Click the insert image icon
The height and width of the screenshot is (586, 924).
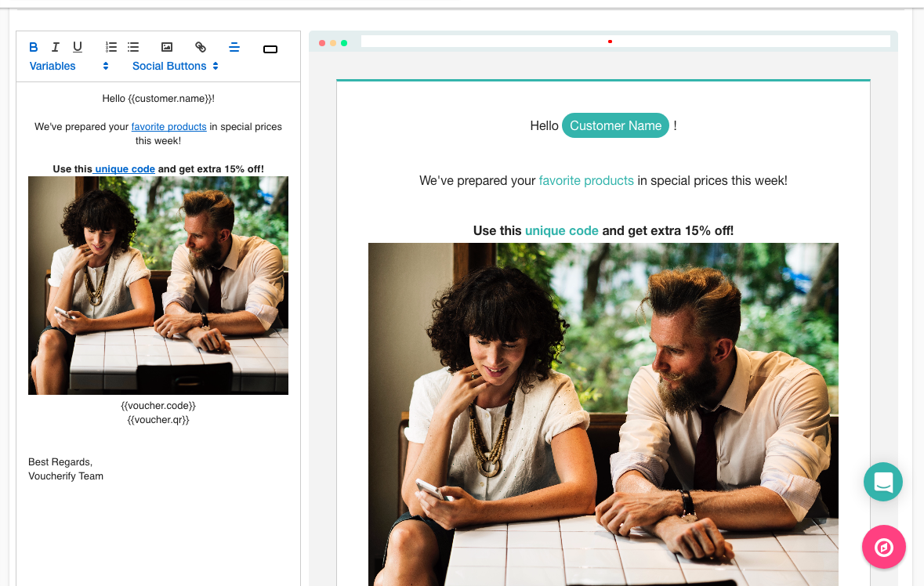167,47
